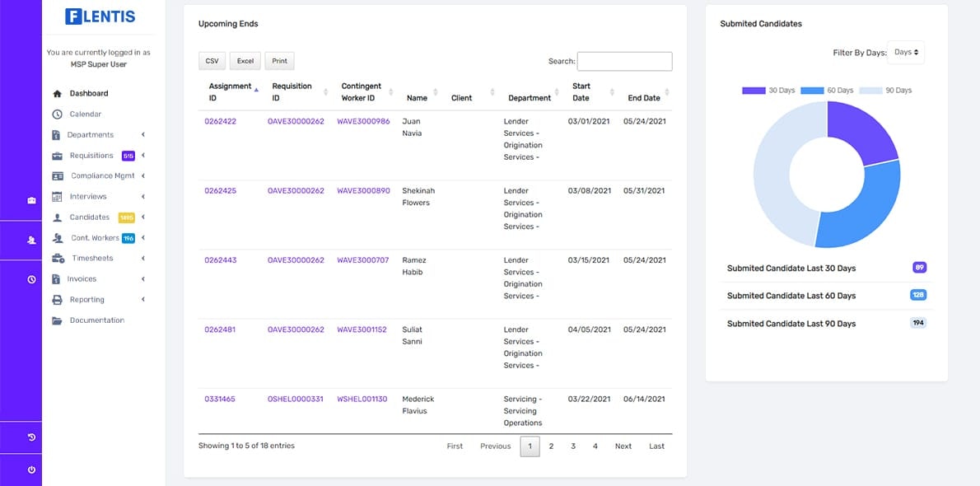Toggle the 90 Days legend series
Image resolution: width=980 pixels, height=486 pixels.
pyautogui.click(x=885, y=91)
